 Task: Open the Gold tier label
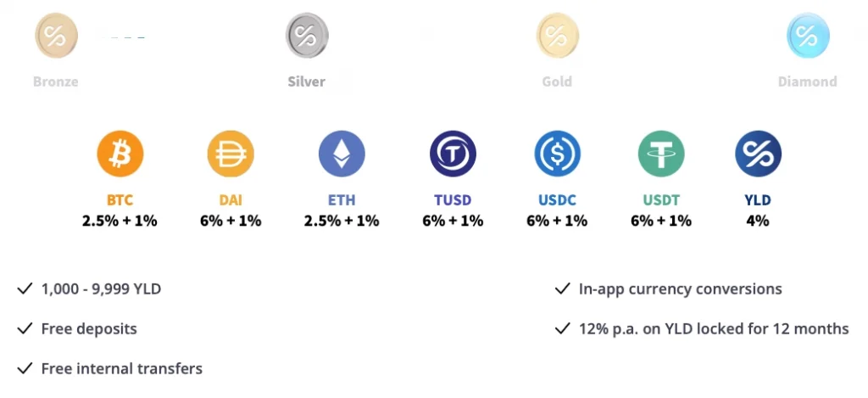pyautogui.click(x=557, y=82)
